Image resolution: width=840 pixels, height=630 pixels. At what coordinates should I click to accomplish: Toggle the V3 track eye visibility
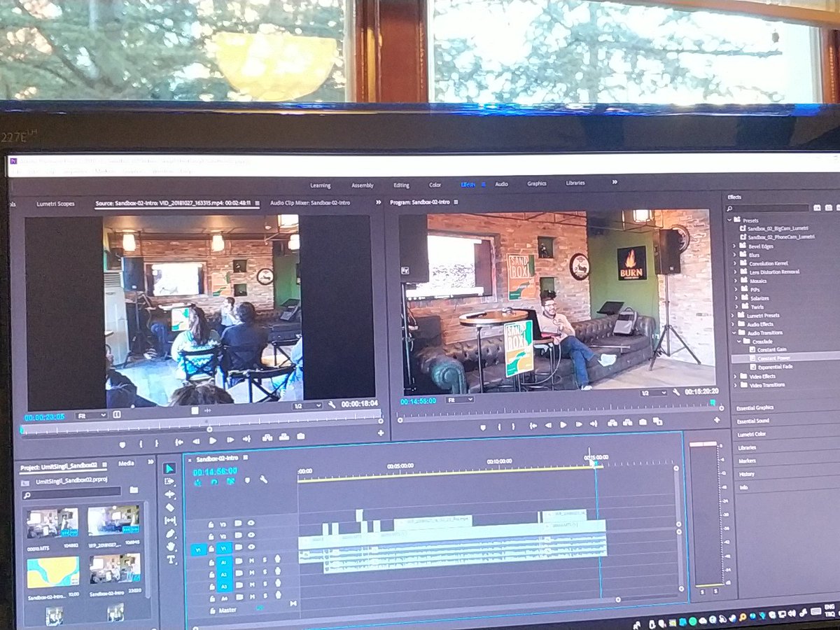250,524
